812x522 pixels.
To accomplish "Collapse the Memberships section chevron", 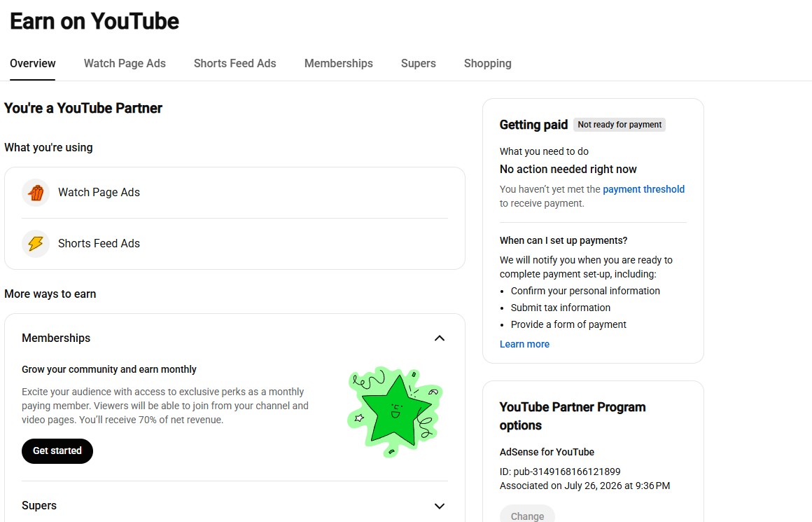I will coord(439,338).
